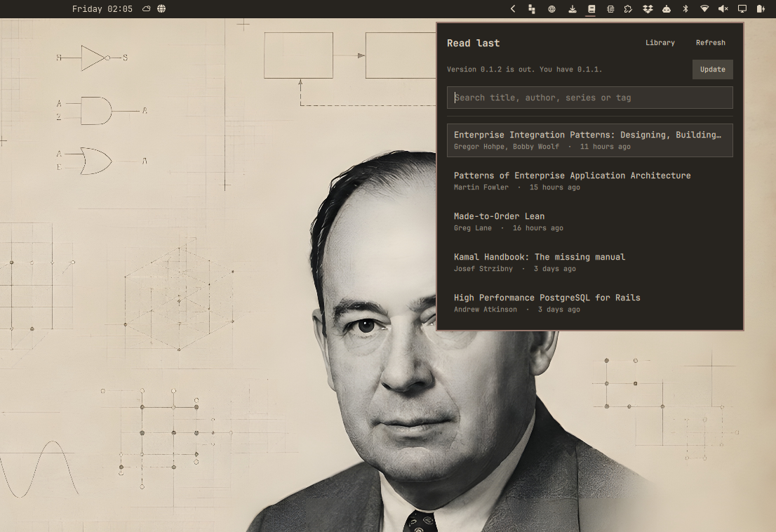Open High Performance PostgreSQL for Rails
Screen dimensions: 776x532
click(590, 303)
